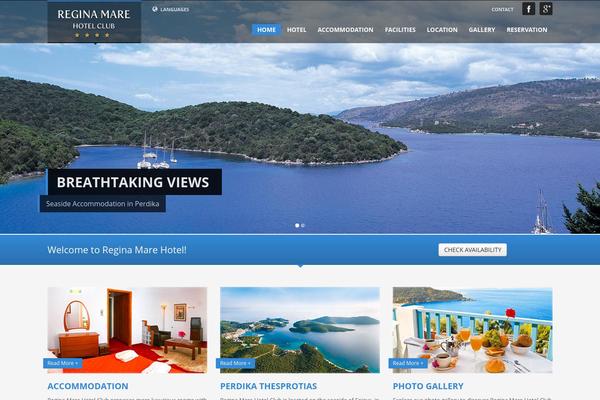Open the Photo Gallery heading

tap(428, 386)
